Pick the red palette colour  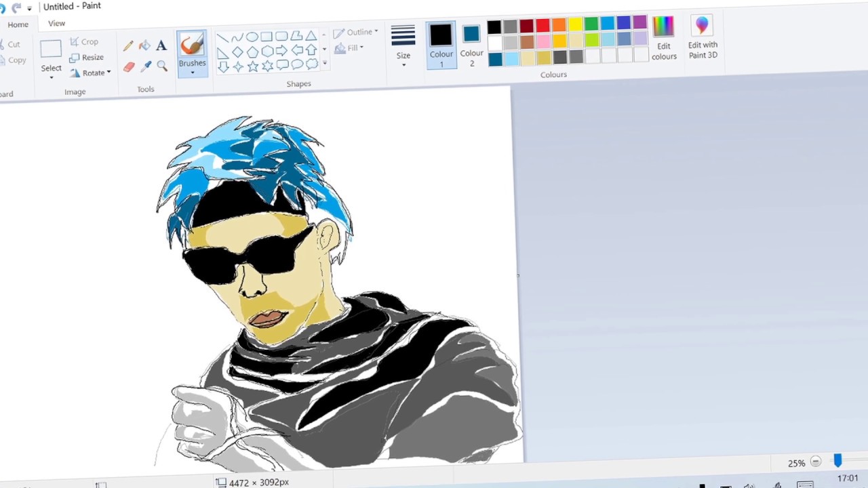coord(542,25)
